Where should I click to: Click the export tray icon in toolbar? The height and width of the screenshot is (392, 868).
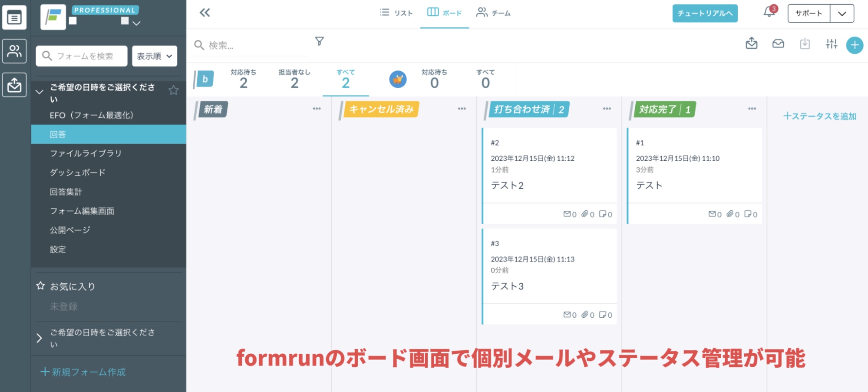pos(752,43)
